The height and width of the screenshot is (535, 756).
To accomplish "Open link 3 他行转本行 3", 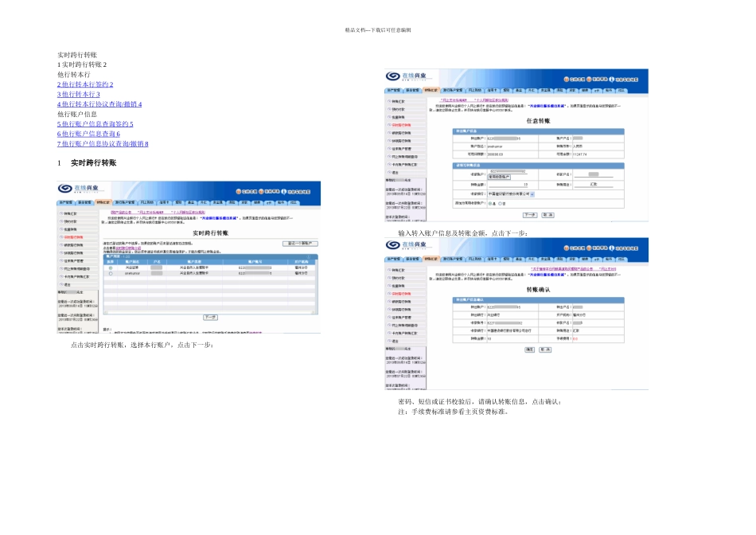I will pos(79,95).
